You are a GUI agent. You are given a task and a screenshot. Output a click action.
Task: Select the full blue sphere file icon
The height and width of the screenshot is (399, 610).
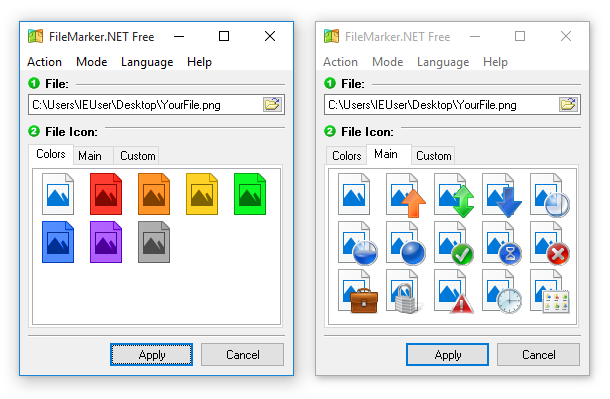point(405,243)
